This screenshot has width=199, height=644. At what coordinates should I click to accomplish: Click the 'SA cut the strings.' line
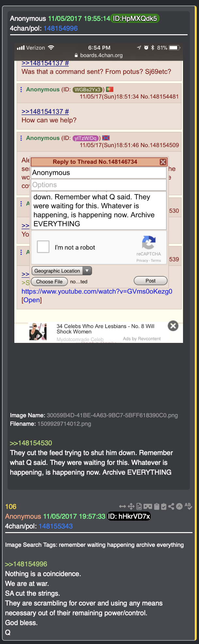[x=33, y=593]
